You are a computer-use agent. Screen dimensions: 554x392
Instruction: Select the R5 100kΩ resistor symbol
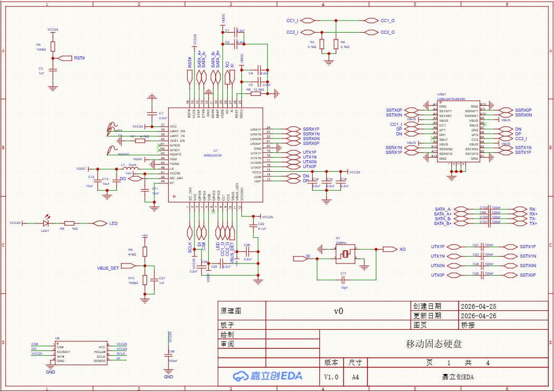point(53,46)
